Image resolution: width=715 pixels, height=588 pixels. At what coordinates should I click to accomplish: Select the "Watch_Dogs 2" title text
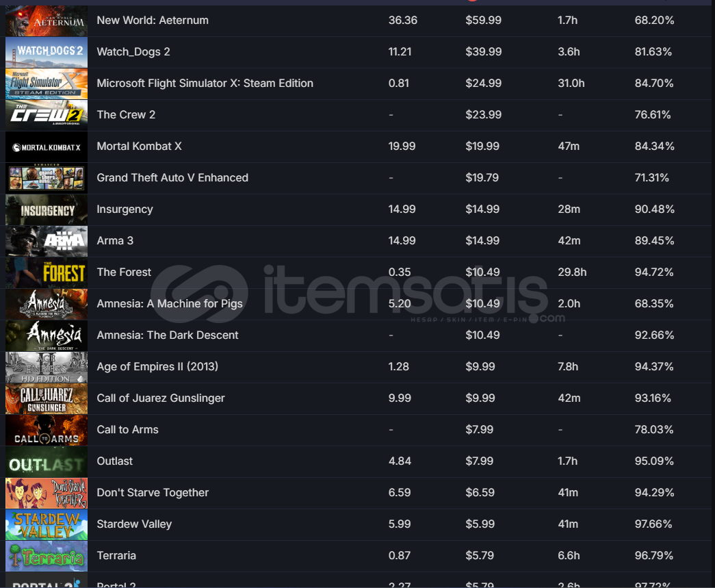click(133, 51)
